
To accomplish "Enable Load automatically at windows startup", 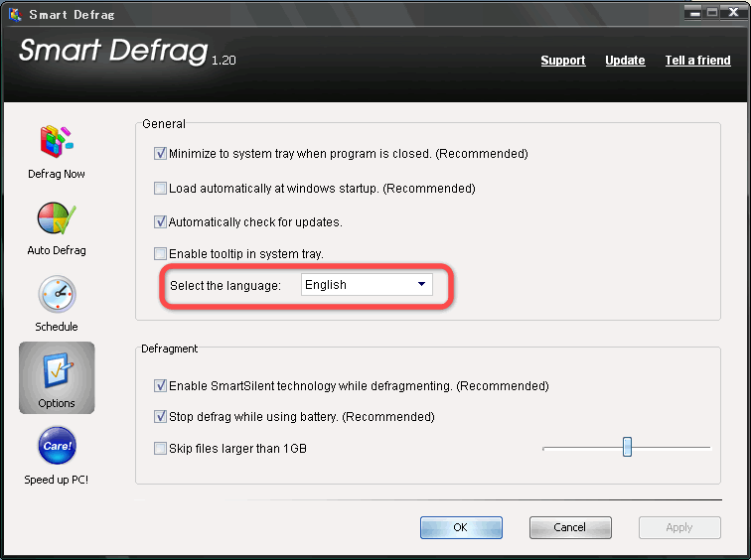I will click(160, 188).
